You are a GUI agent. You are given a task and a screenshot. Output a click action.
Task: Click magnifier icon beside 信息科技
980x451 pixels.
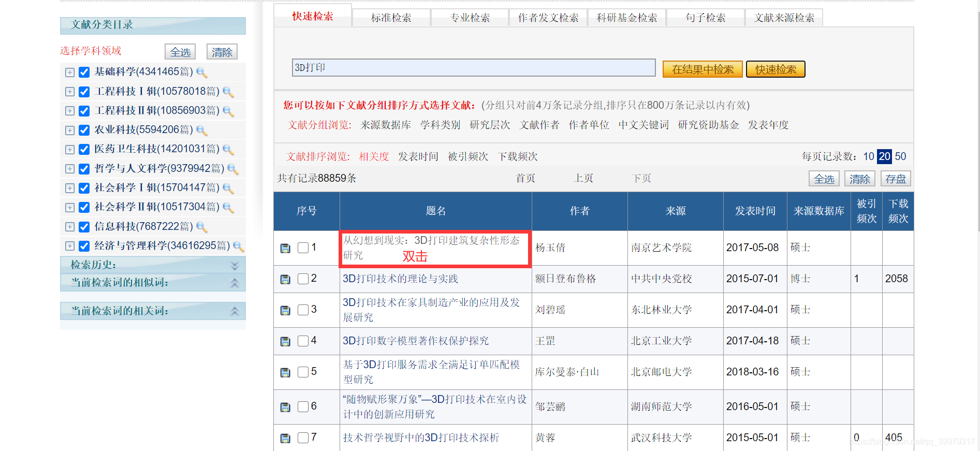tap(202, 227)
